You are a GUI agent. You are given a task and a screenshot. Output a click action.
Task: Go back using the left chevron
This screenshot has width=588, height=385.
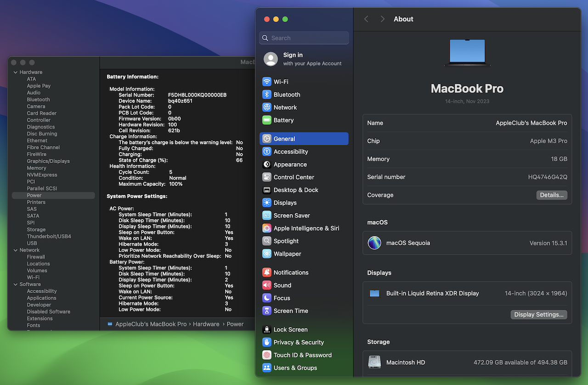(x=366, y=19)
